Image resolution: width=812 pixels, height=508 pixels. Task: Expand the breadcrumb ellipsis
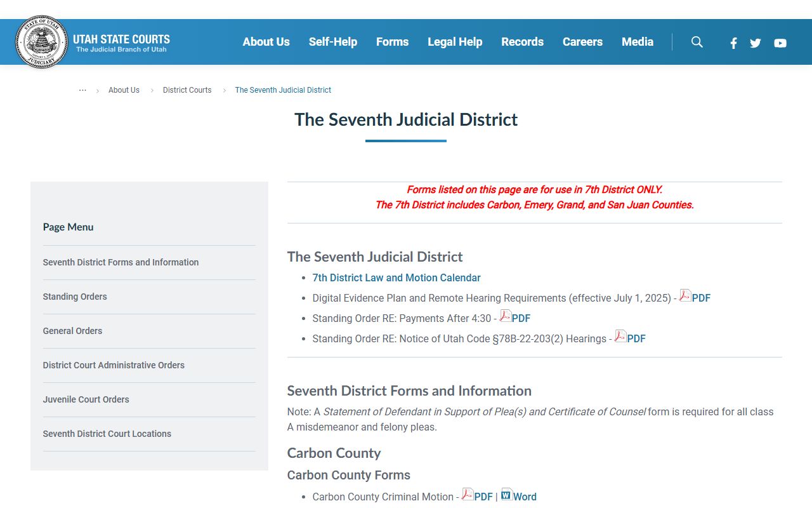coord(82,90)
